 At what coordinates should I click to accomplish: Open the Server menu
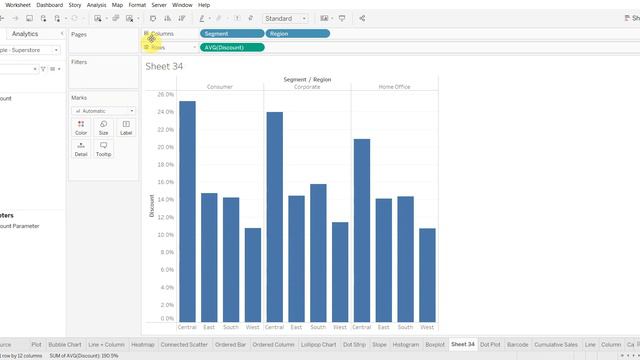[x=159, y=5]
